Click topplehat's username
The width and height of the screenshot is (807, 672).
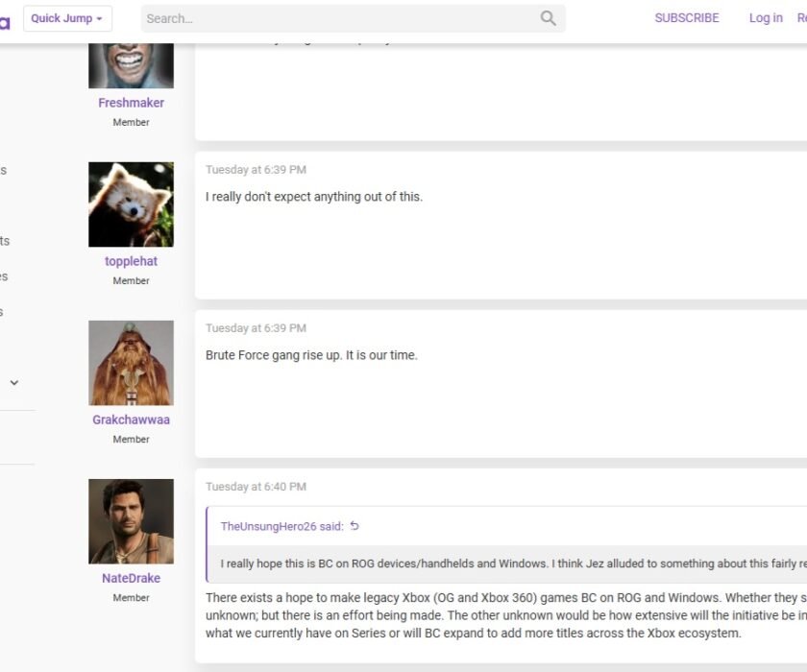tap(131, 260)
